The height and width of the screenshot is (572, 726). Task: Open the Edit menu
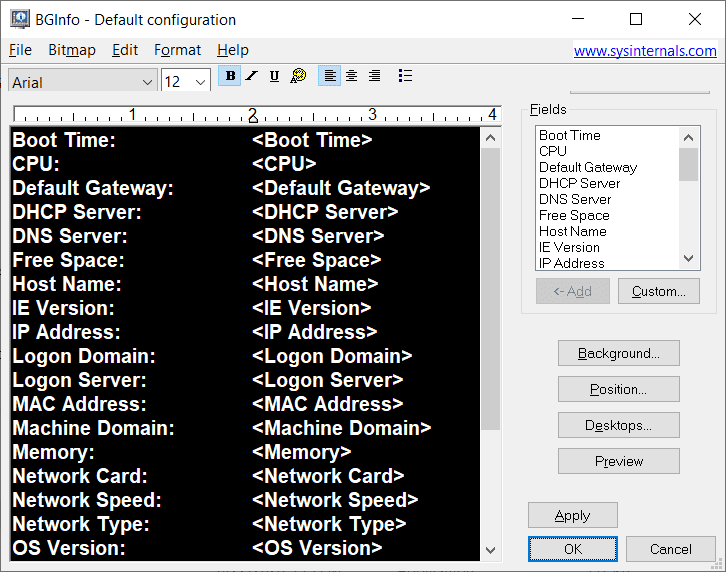pyautogui.click(x=125, y=50)
